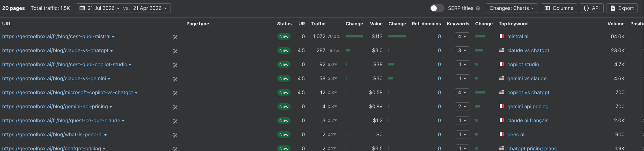
Task: Open keywords dropdown 1 for quest-ce-que-claude row
Action: [x=462, y=120]
